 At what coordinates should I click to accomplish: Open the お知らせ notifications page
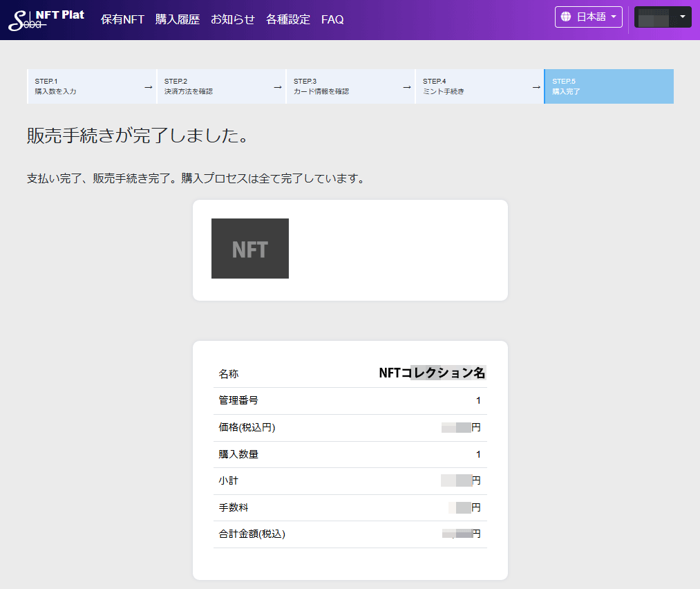[233, 19]
